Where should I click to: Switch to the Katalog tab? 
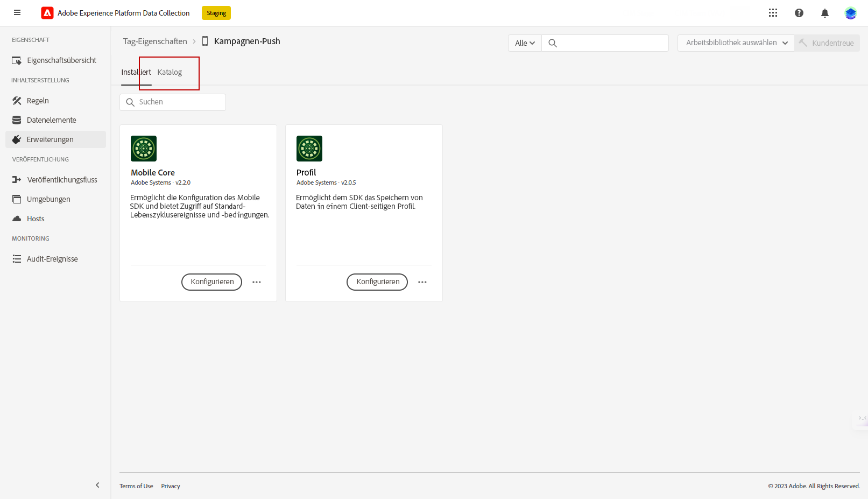click(170, 72)
